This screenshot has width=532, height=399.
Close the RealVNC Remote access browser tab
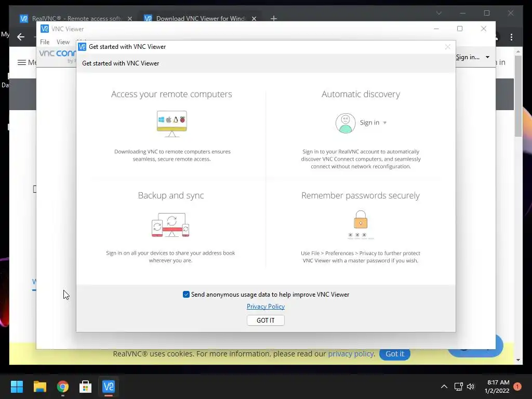129,19
